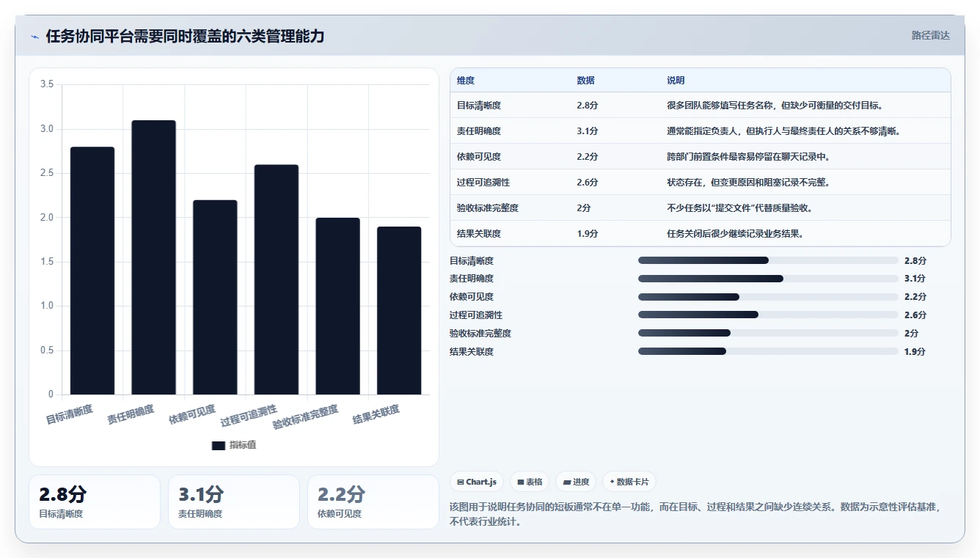This screenshot has height=558, width=980.
Task: Select the 目标清晰度 table row cell
Action: [479, 106]
